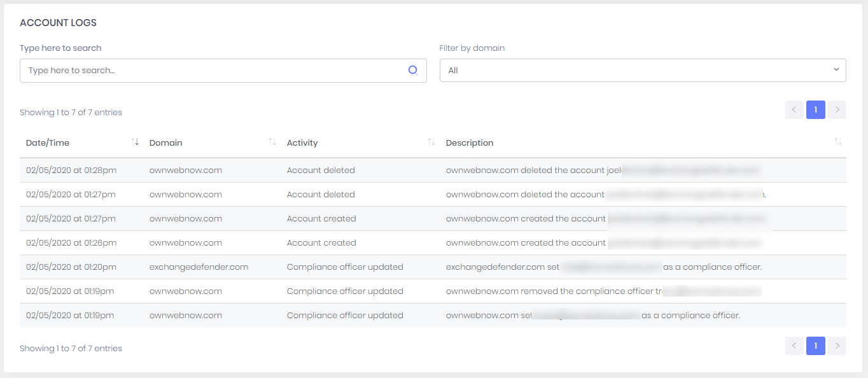Sort the Activity column with its arrows icon

[431, 142]
